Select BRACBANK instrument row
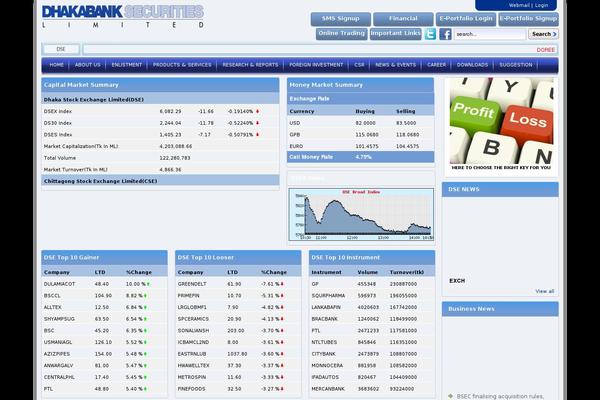Image resolution: width=600 pixels, height=400 pixels. click(x=324, y=319)
